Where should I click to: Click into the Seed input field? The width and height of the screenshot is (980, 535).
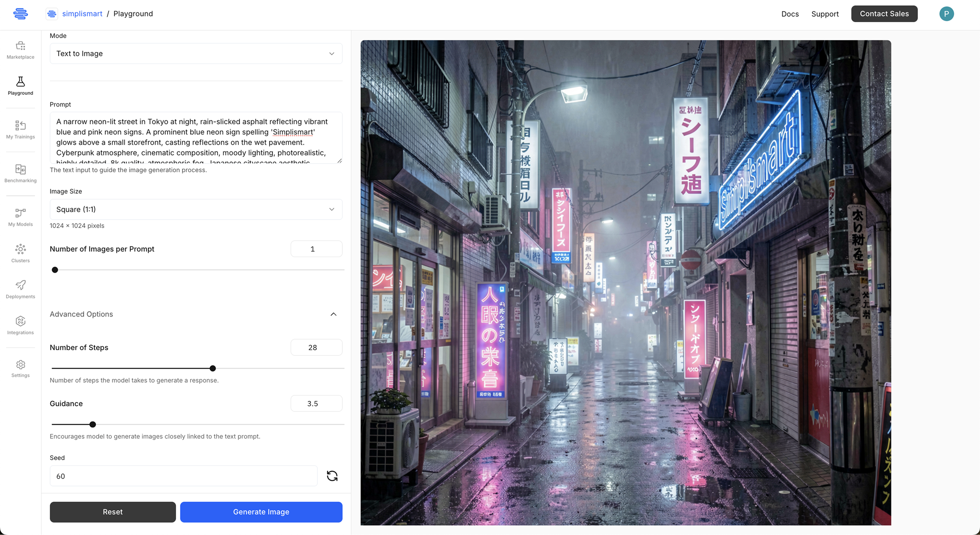pyautogui.click(x=183, y=476)
